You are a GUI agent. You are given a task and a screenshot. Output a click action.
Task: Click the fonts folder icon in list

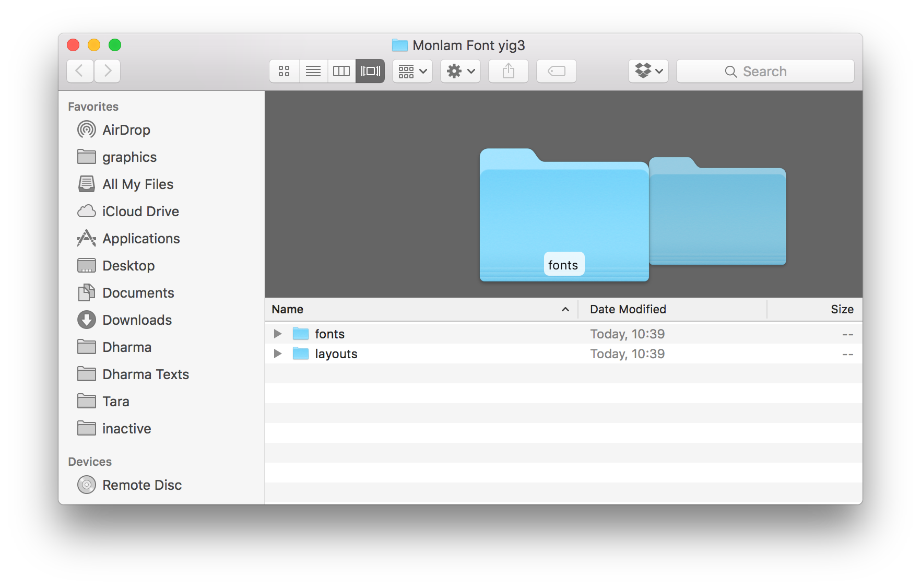pos(301,334)
